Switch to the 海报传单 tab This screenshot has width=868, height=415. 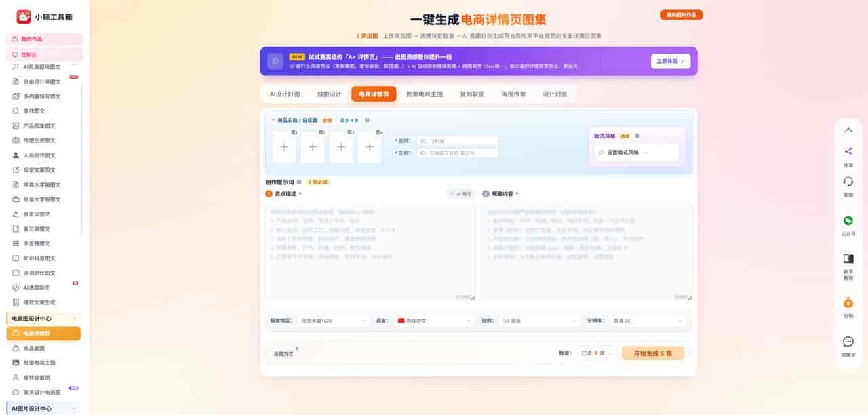(x=513, y=94)
